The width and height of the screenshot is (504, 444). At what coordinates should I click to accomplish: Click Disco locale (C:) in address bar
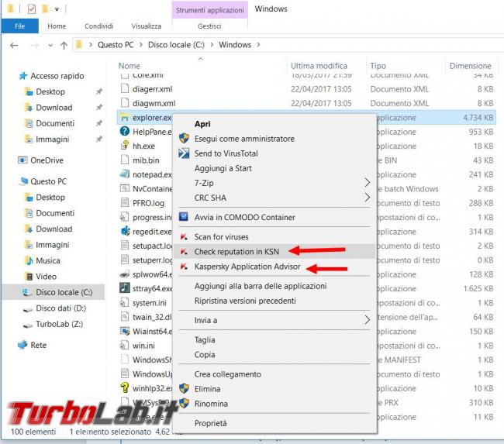click(x=176, y=45)
